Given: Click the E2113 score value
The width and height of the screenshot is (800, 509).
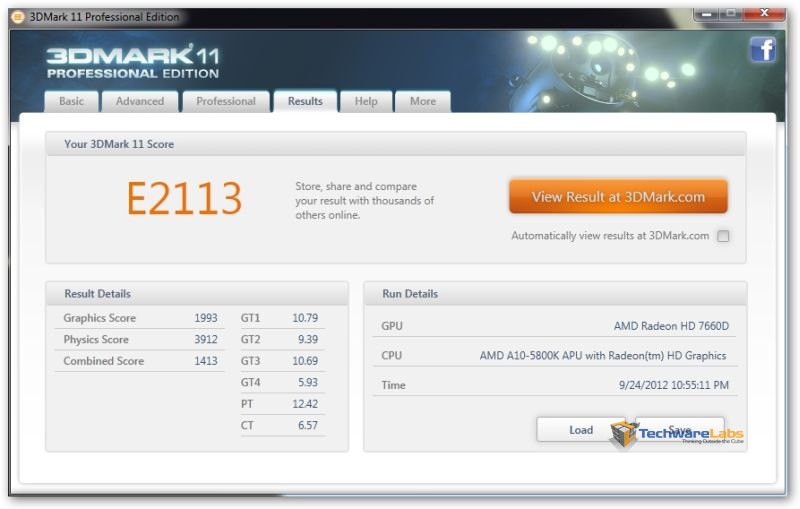Looking at the screenshot, I should pos(184,199).
